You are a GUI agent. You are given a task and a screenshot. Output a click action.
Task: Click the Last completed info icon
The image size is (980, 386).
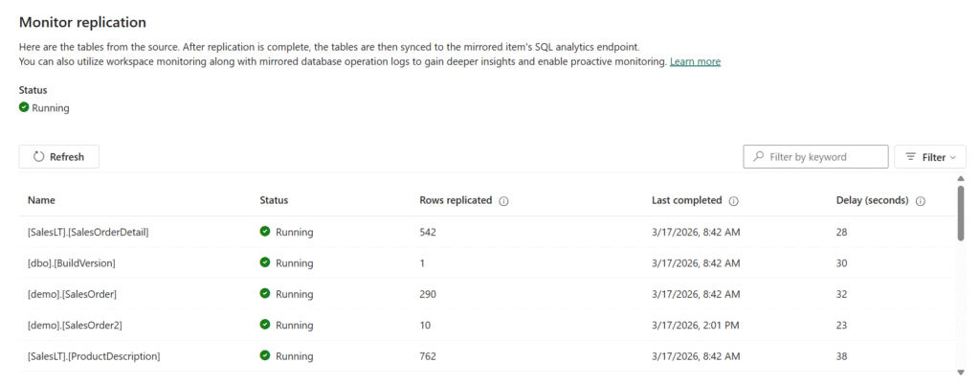(733, 201)
